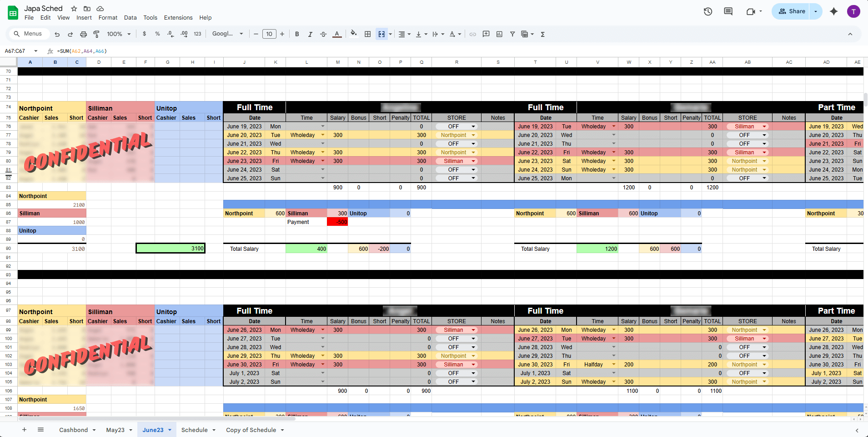
Task: Star the Japa Sched document
Action: [x=74, y=9]
